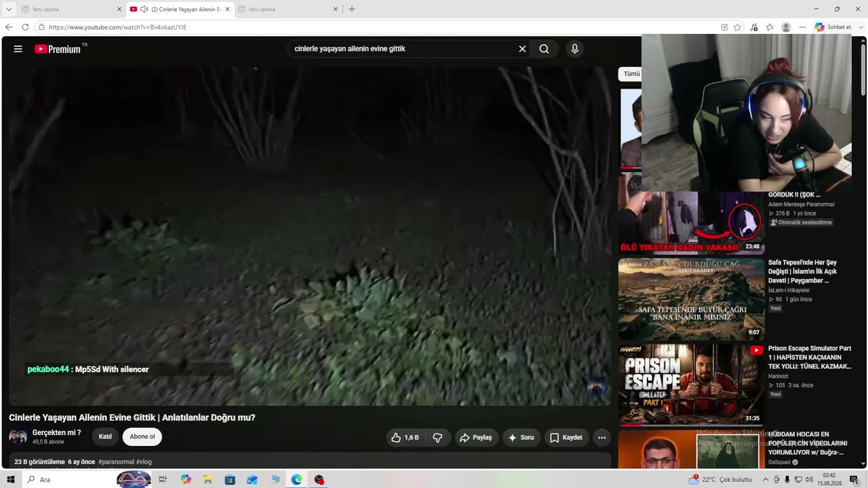This screenshot has height=488, width=868.
Task: Switch to the first Yeni sekme tab
Action: click(71, 9)
